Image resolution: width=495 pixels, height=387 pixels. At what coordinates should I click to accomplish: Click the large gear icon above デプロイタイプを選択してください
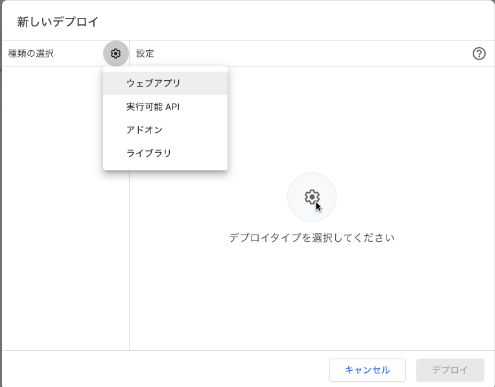pyautogui.click(x=312, y=197)
